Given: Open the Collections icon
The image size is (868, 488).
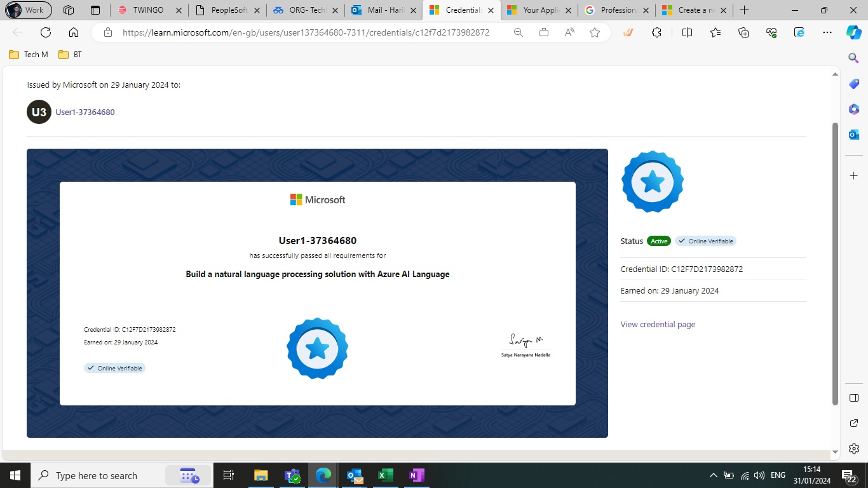Looking at the screenshot, I should 744,32.
